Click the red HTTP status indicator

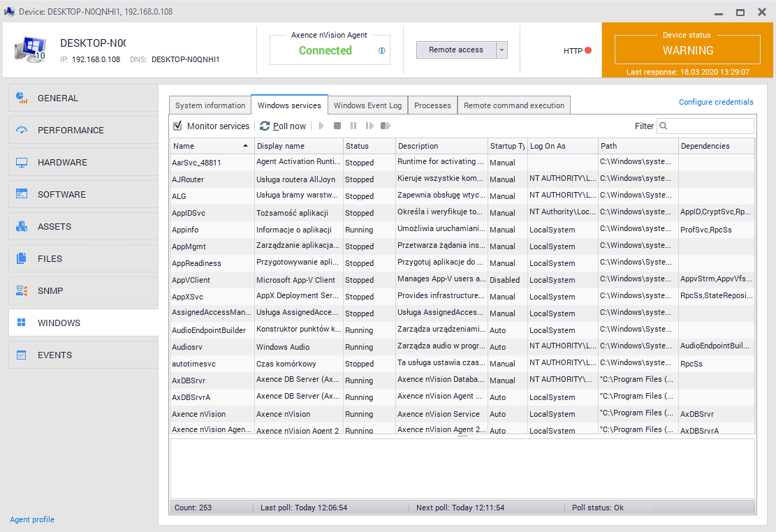588,50
